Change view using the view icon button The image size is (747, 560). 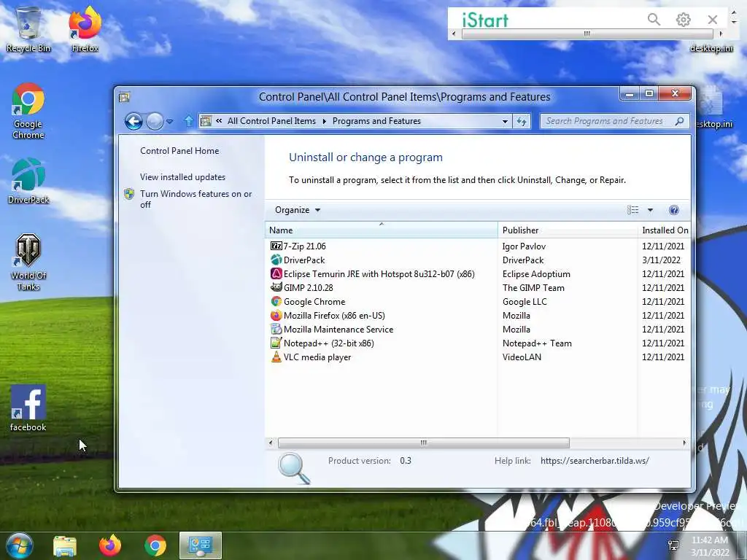click(x=632, y=210)
